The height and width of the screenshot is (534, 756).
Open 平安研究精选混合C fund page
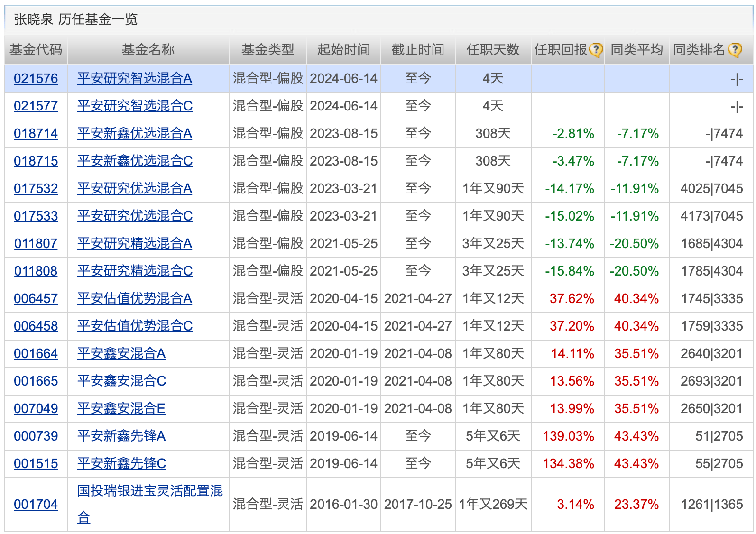135,271
